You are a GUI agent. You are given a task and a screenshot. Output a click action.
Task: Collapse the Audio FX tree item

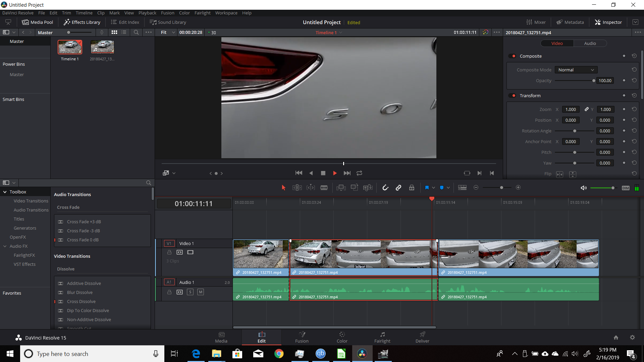(x=5, y=246)
